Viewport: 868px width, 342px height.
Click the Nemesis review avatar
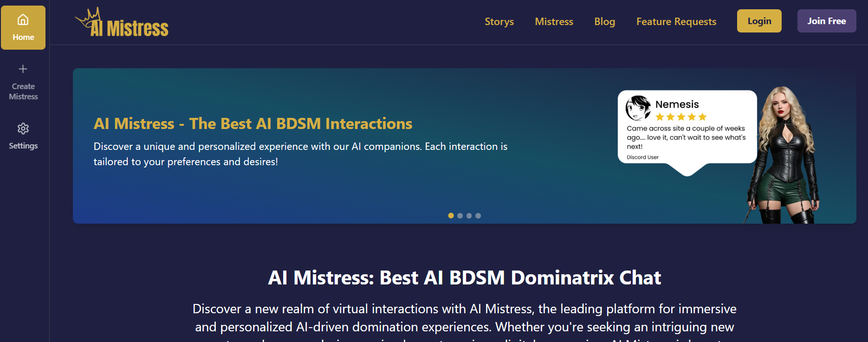click(x=638, y=108)
